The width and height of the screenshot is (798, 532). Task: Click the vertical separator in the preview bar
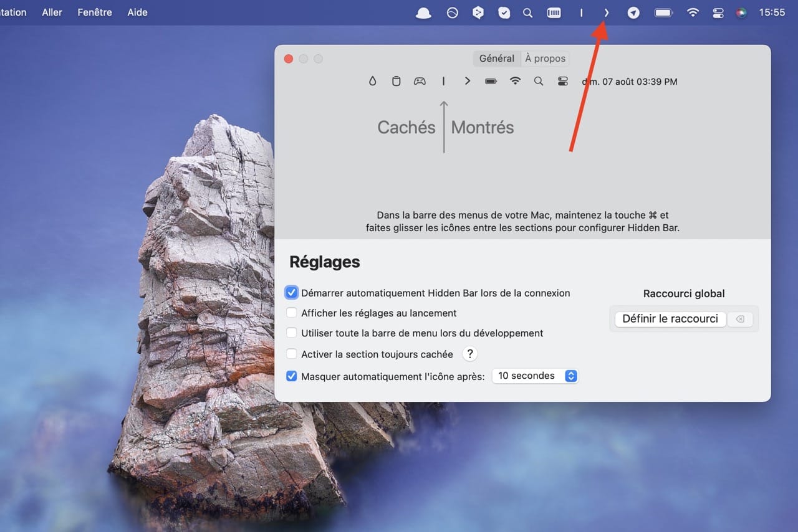[x=443, y=81]
